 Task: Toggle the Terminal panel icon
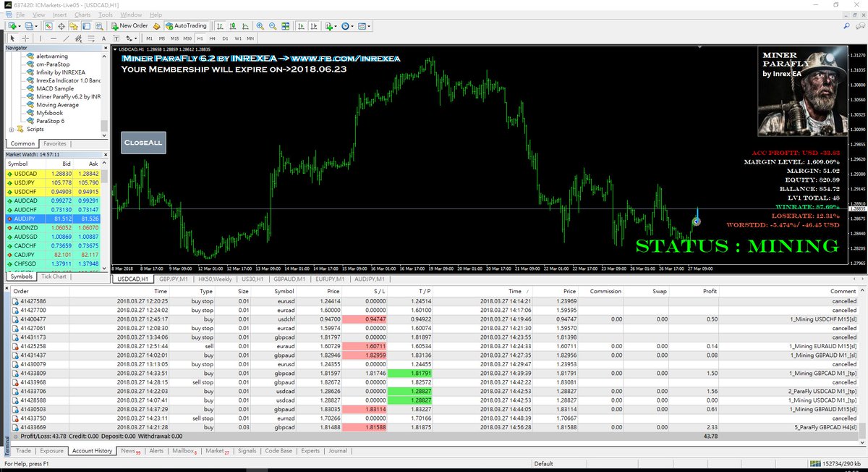(x=86, y=25)
